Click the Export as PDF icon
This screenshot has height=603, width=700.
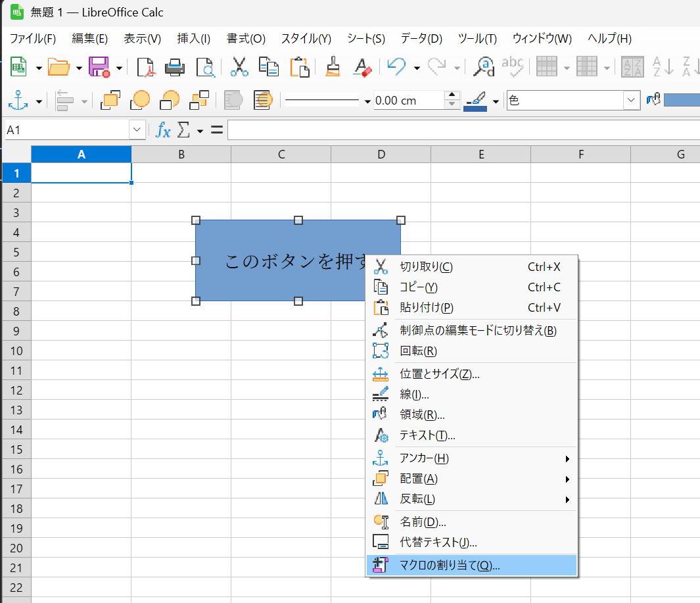145,66
